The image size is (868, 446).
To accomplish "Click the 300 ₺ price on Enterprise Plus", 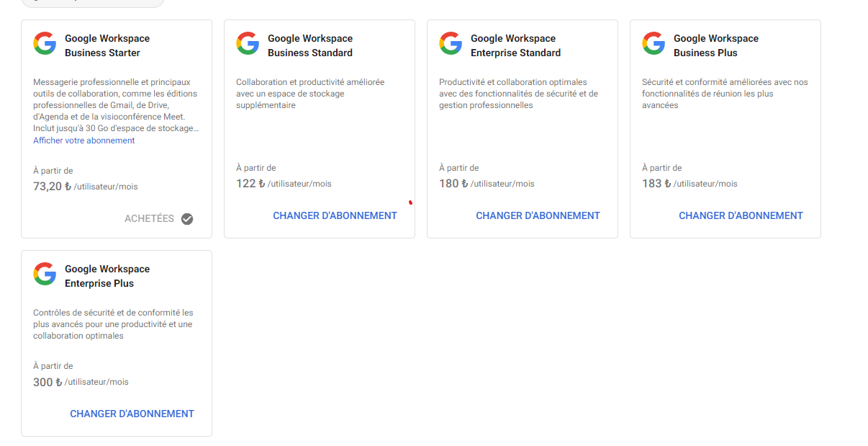I will 48,382.
